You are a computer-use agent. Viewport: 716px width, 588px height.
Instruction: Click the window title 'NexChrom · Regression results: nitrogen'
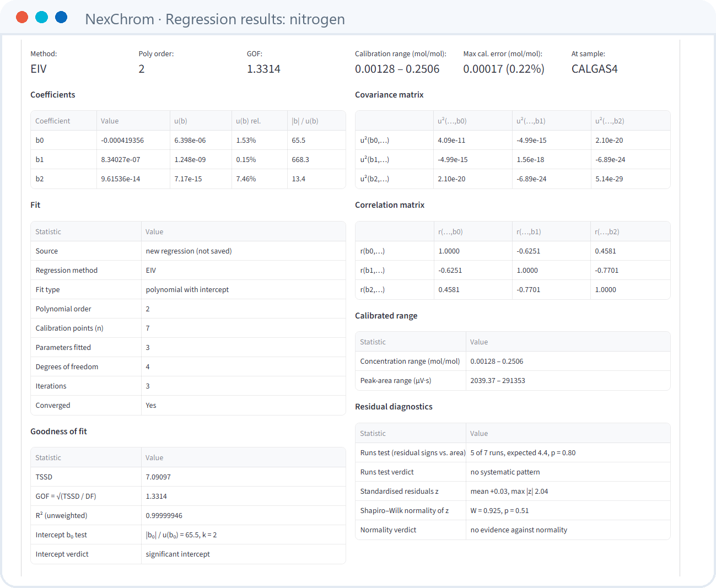[215, 19]
